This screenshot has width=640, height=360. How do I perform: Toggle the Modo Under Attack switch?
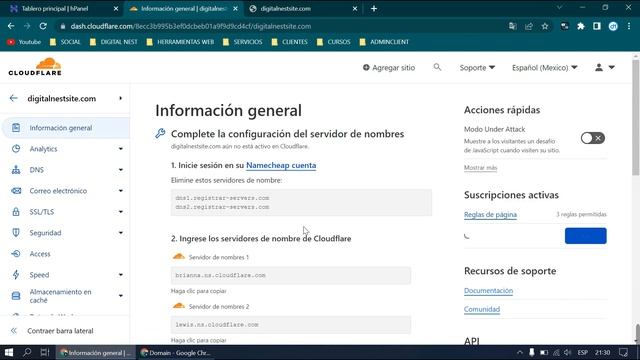(x=593, y=138)
